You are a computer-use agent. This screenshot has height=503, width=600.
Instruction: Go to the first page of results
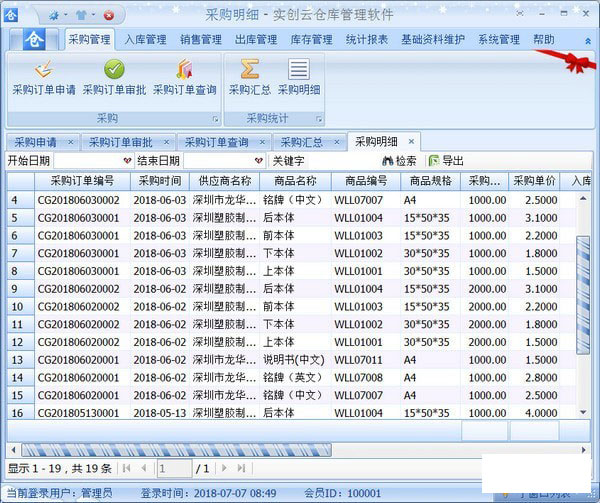[x=127, y=468]
